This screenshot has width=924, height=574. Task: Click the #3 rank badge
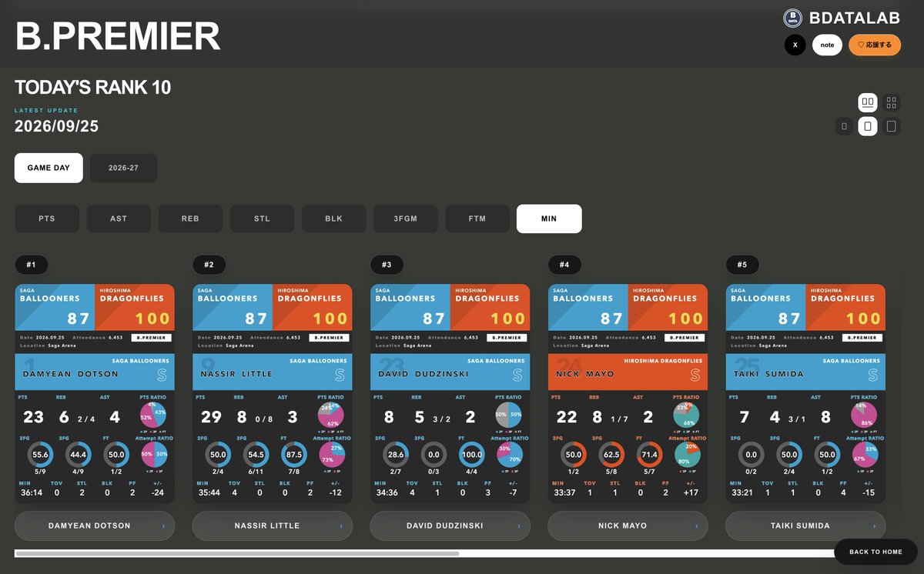click(x=387, y=265)
